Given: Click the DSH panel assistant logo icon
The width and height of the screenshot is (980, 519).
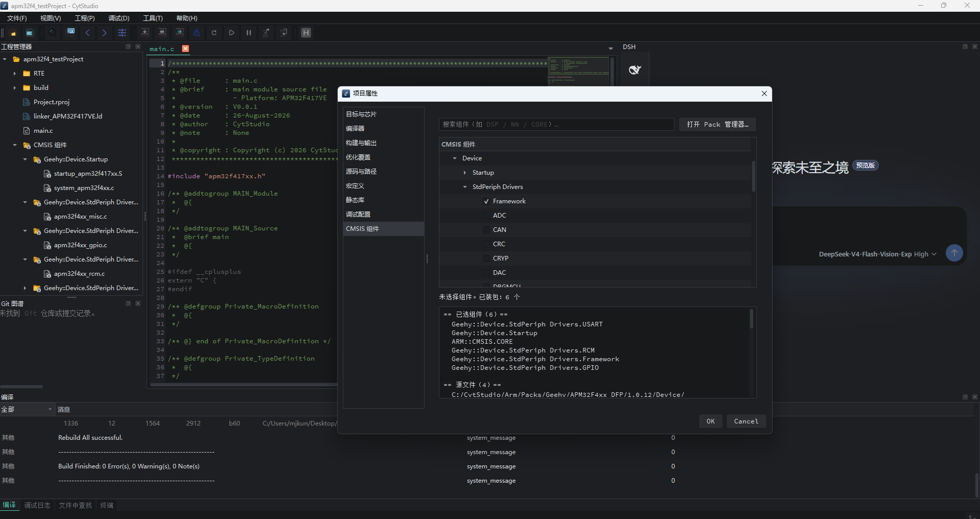Looking at the screenshot, I should (x=635, y=70).
